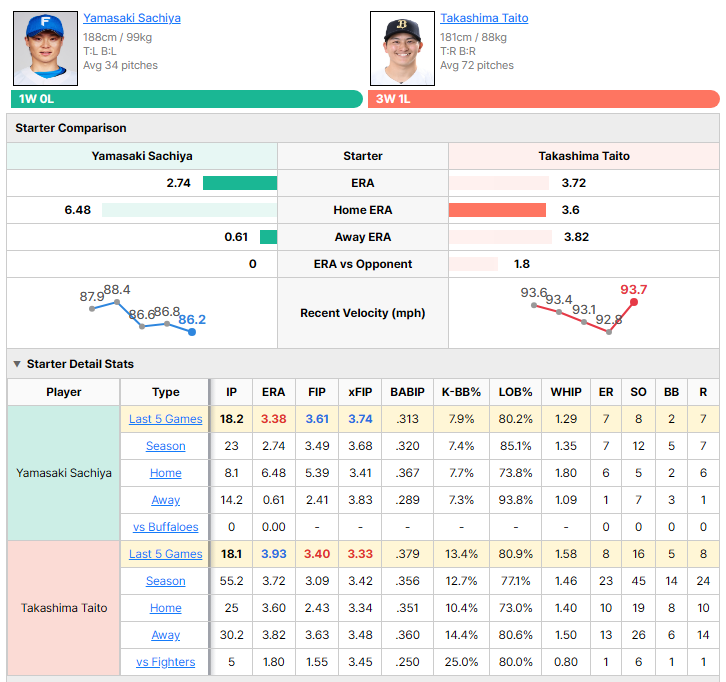Open the vs Buffaloes stats link
Image resolution: width=726 pixels, height=682 pixels.
pyautogui.click(x=166, y=527)
